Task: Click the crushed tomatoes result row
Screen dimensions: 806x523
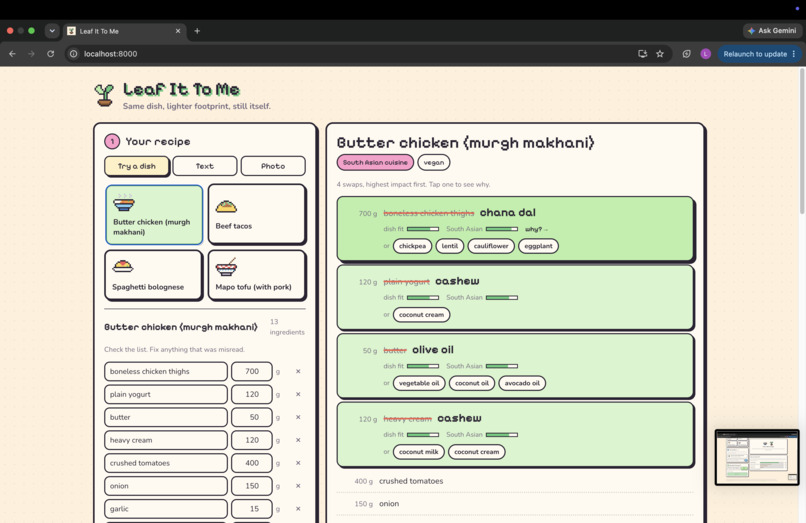Action: point(515,481)
